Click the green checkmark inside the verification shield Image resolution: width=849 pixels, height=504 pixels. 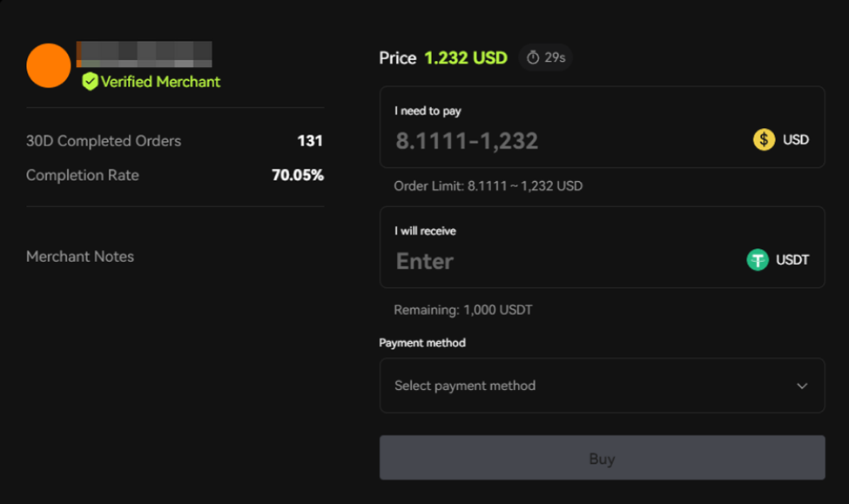point(90,82)
